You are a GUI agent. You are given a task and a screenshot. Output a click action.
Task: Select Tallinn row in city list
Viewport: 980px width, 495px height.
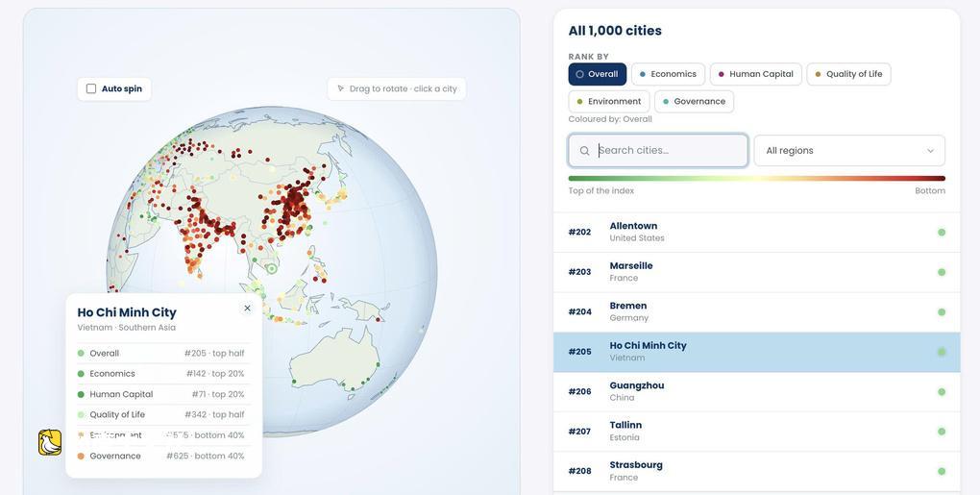757,432
